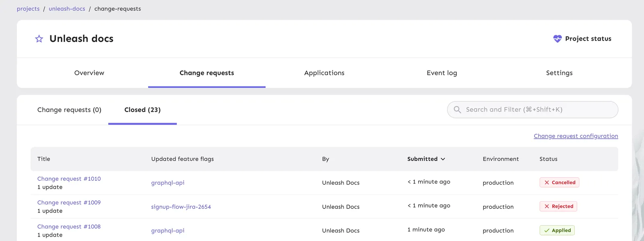Click the Unleash docs project title
Viewport: 644px width, 241px height.
click(x=81, y=39)
